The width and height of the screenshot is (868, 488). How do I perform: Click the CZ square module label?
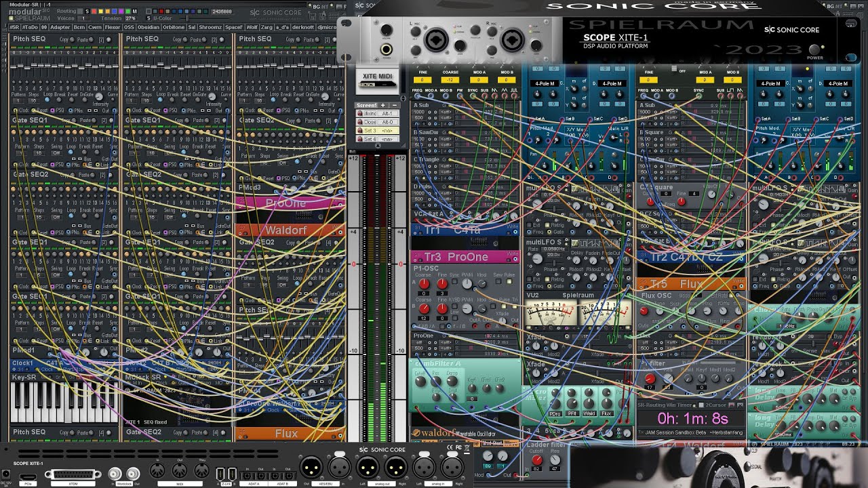pos(656,186)
